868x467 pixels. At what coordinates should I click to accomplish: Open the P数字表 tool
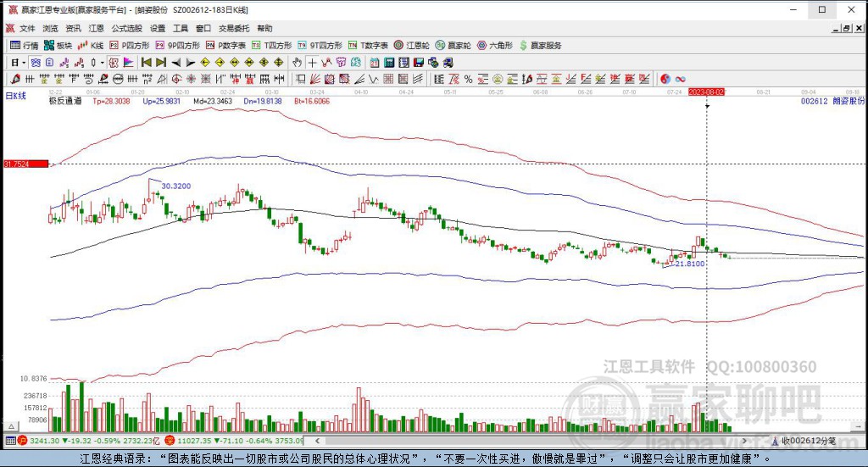pos(225,46)
